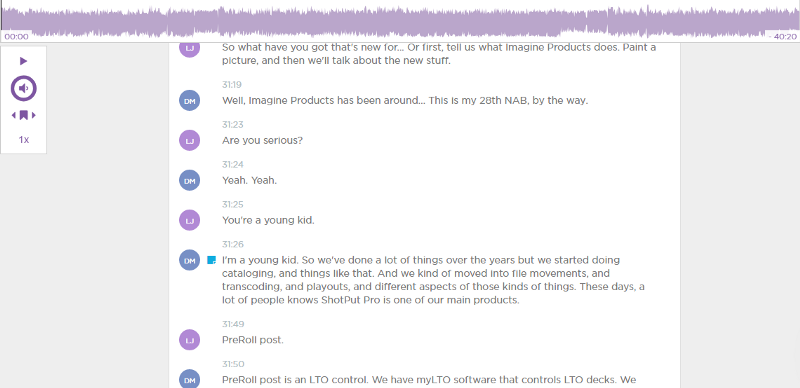Jump to next bookmark arrow
Screen dimensions: 800x388
tap(34, 115)
